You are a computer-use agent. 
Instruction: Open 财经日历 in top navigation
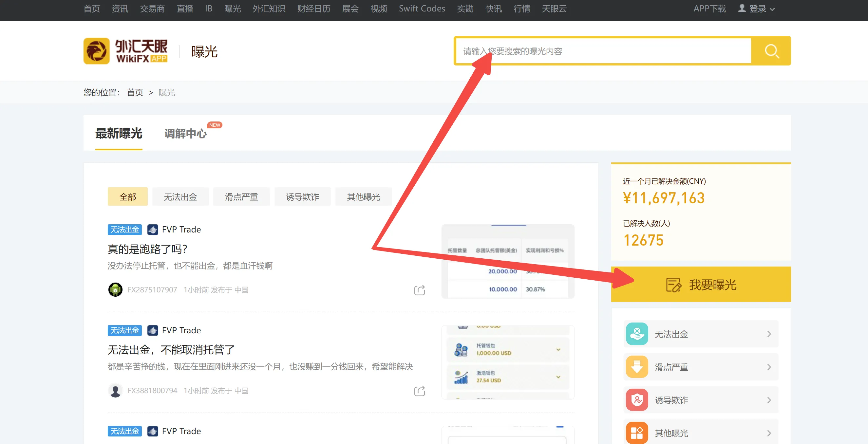coord(314,9)
